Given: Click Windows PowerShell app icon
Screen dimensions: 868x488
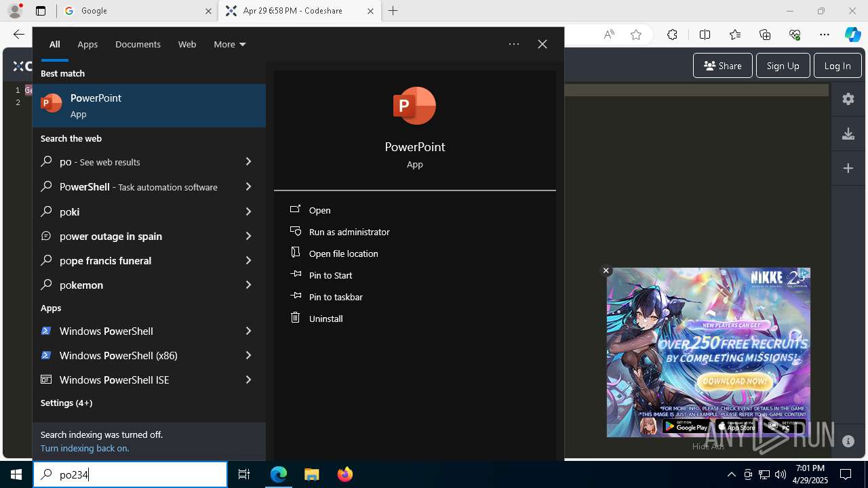Looking at the screenshot, I should pos(46,331).
